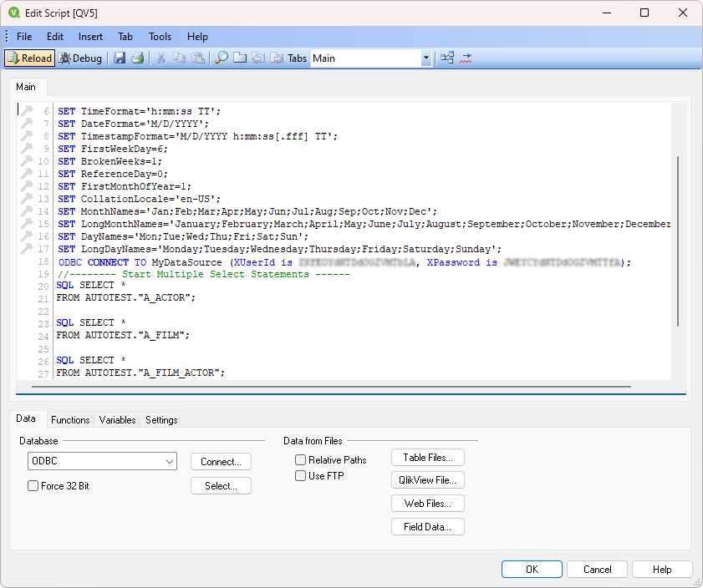703x588 pixels.
Task: Open the Tools menu
Action: click(160, 36)
